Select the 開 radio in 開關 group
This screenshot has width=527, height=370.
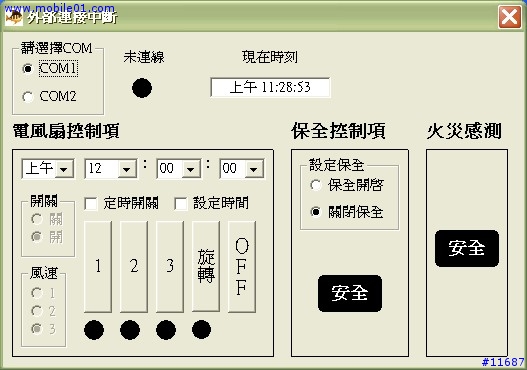pos(36,237)
